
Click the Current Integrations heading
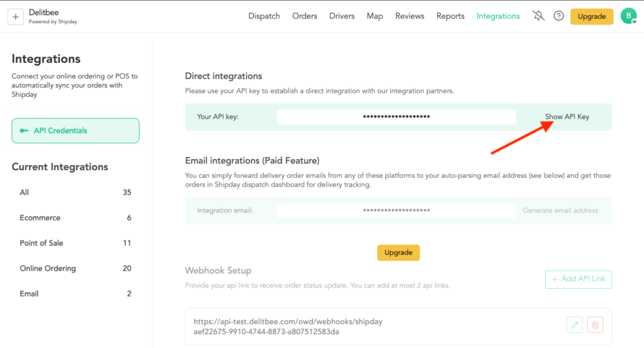click(60, 167)
